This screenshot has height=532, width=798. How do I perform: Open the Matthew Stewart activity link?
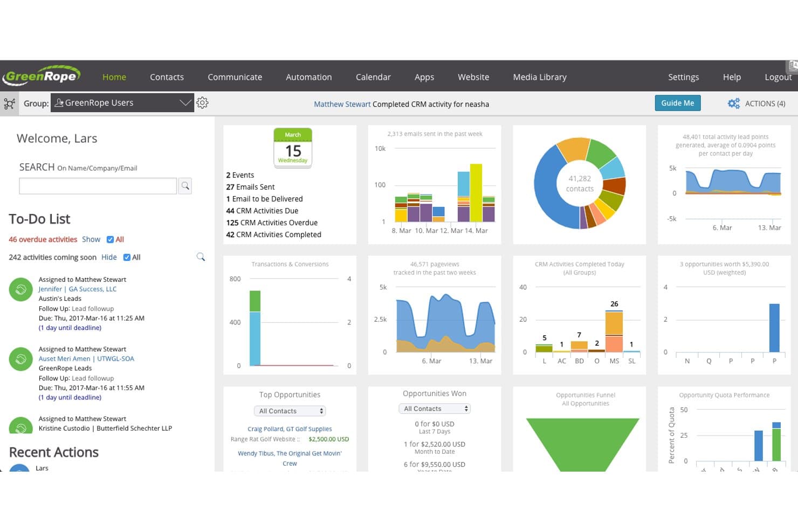[342, 104]
